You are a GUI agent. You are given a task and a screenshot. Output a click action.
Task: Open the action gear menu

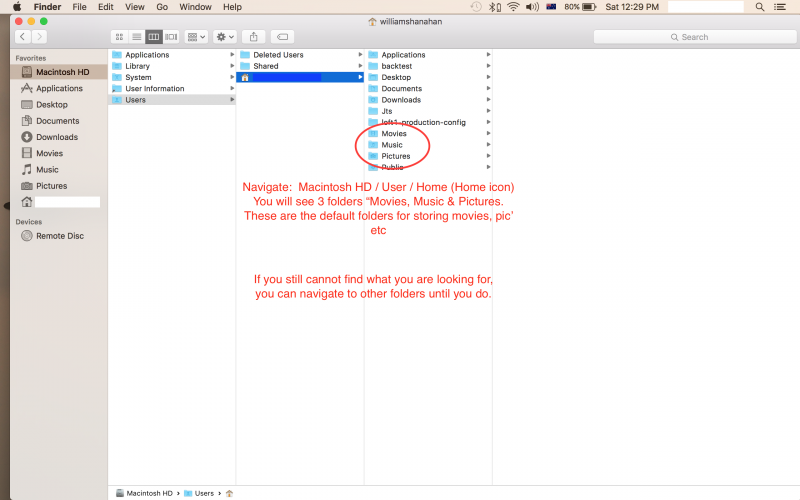point(225,37)
